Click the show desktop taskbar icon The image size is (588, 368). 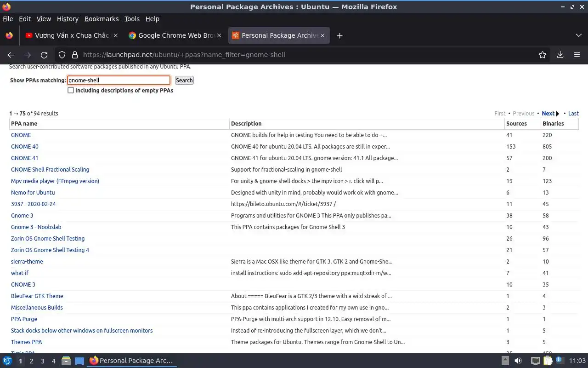pyautogui.click(x=79, y=361)
